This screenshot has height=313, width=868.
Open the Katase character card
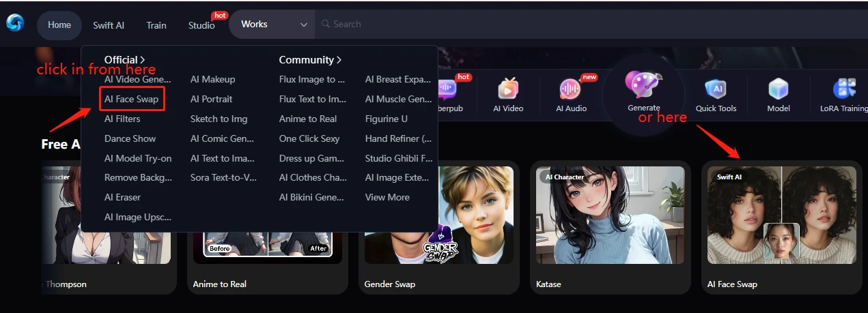610,227
